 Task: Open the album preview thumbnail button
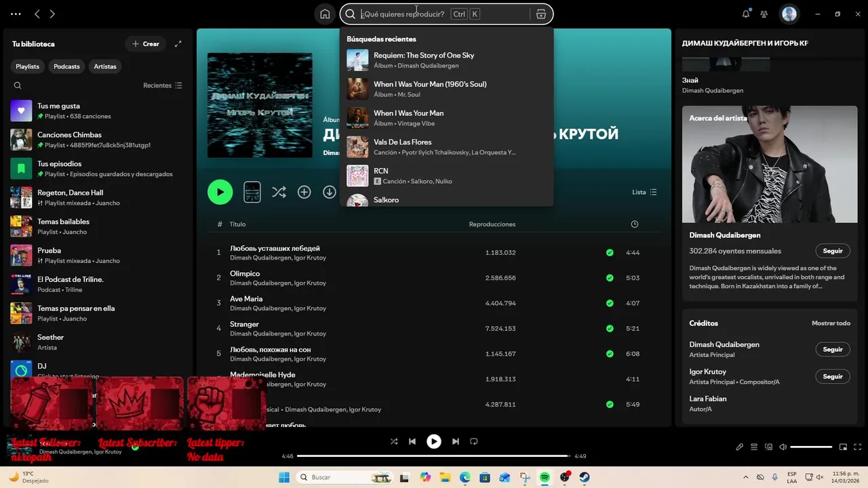point(252,192)
